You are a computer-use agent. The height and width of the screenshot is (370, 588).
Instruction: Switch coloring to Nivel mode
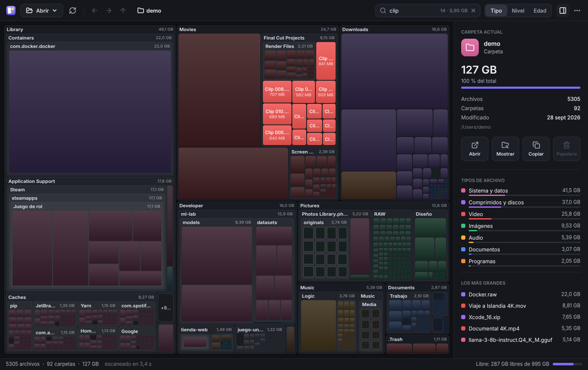pos(518,11)
